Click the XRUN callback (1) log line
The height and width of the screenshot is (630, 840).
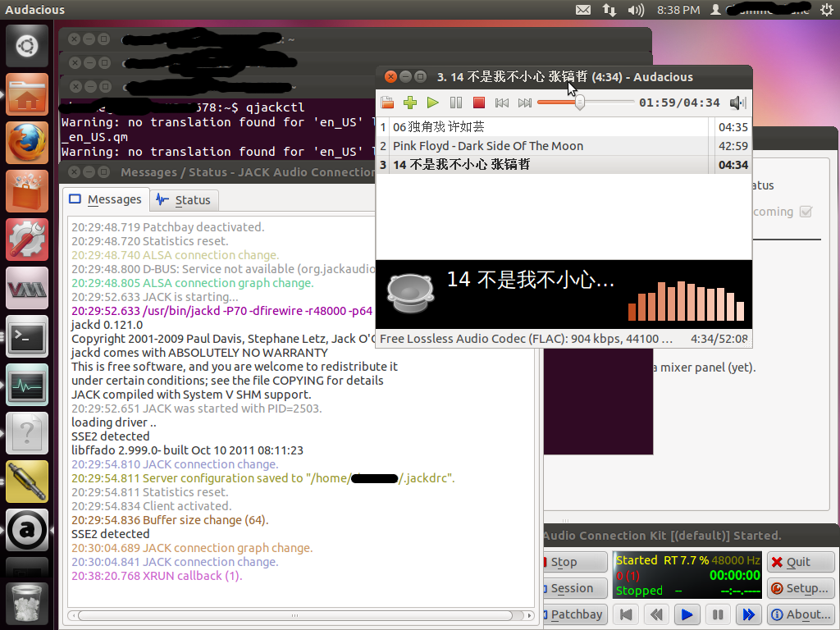click(157, 576)
